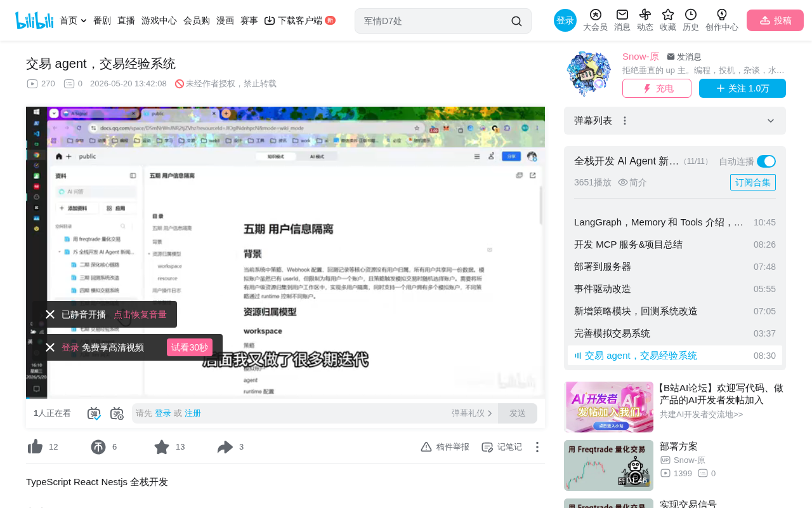Click the 充电 button
Screen dimensions: 812x508
point(657,88)
